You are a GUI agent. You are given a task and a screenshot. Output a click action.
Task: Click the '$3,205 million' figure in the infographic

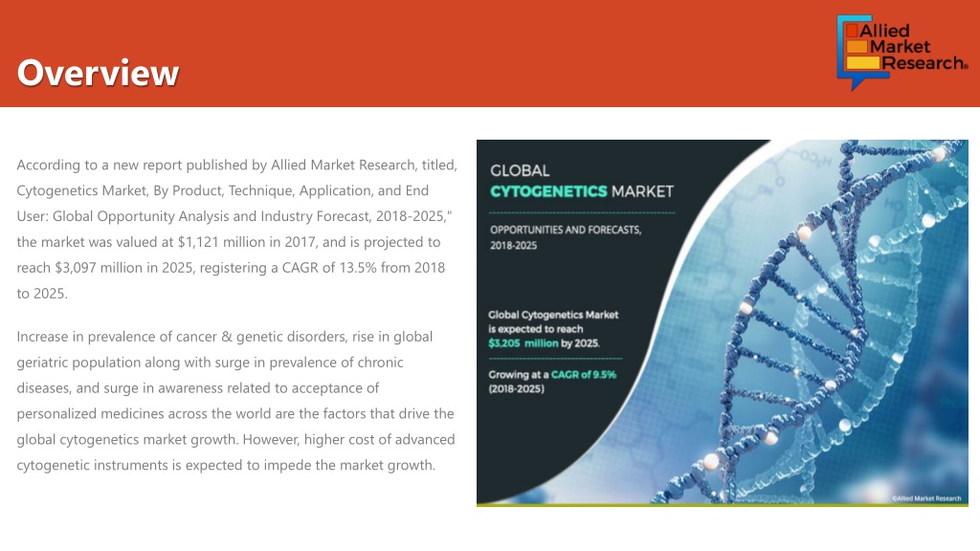click(523, 343)
